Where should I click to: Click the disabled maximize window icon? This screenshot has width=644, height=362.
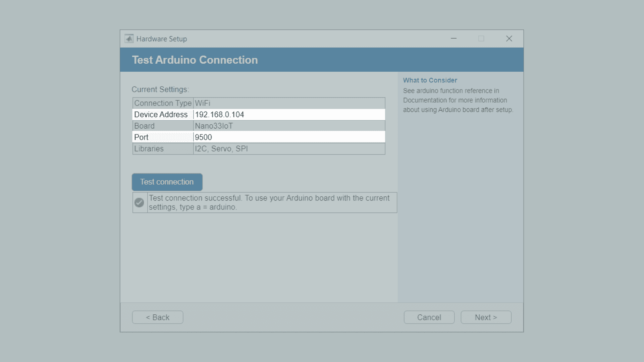[481, 39]
